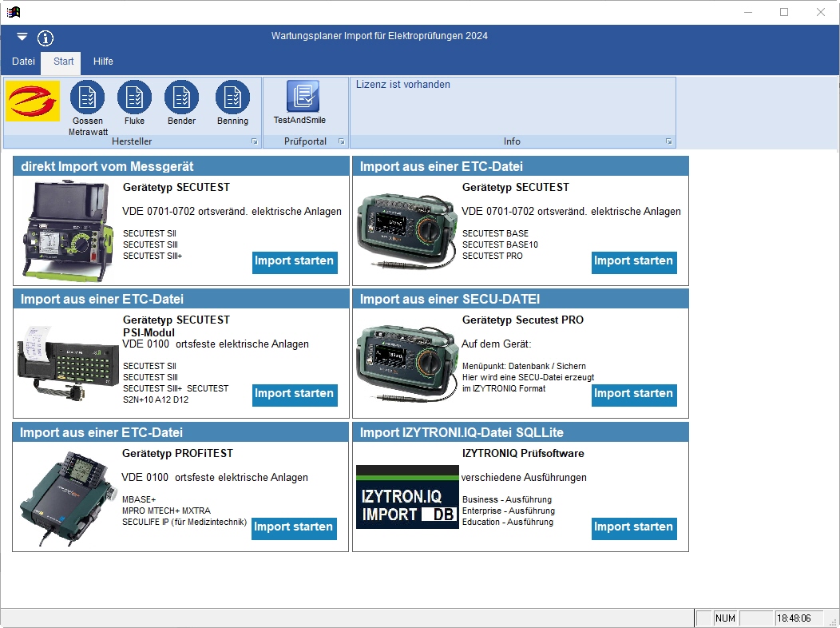
Task: Start import for SECUTEST BASE ETC file
Action: point(634,261)
